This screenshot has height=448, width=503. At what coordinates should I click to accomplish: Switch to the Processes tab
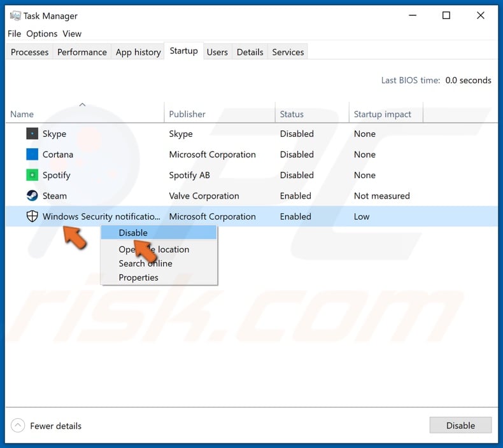pyautogui.click(x=29, y=52)
